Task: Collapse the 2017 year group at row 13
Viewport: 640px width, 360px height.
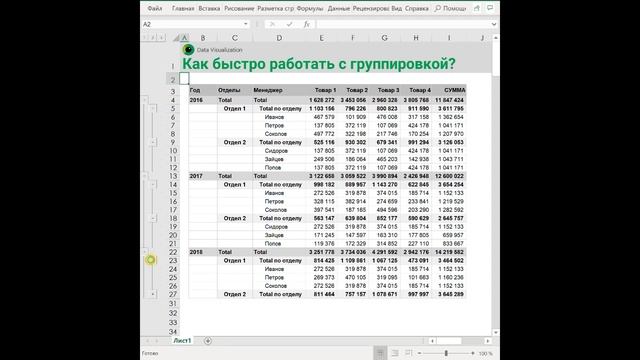Action: pyautogui.click(x=144, y=176)
